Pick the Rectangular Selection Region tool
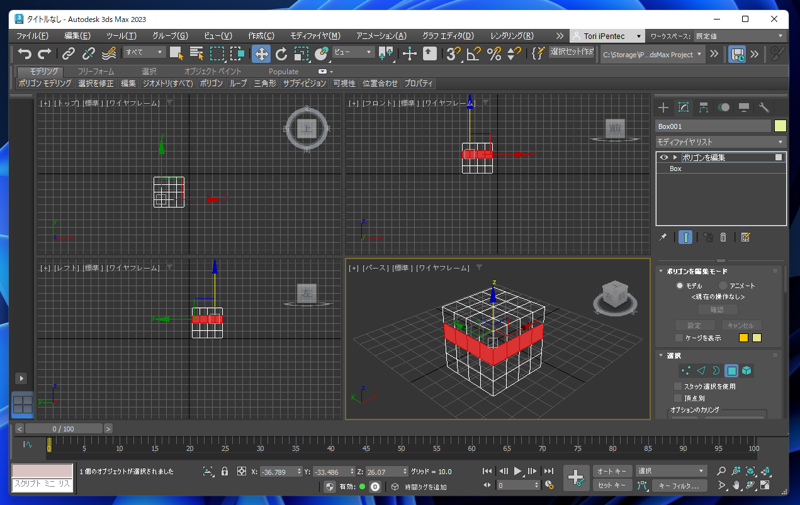Image resolution: width=800 pixels, height=505 pixels. 217,53
